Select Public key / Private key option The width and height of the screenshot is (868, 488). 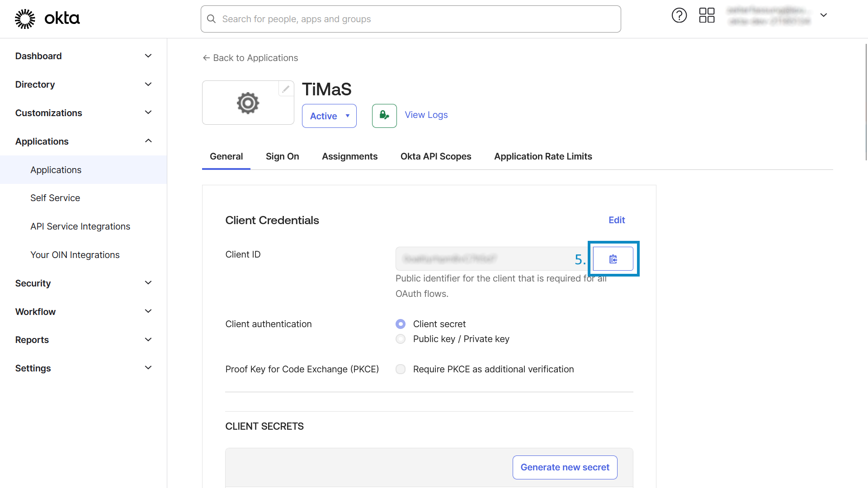click(401, 339)
